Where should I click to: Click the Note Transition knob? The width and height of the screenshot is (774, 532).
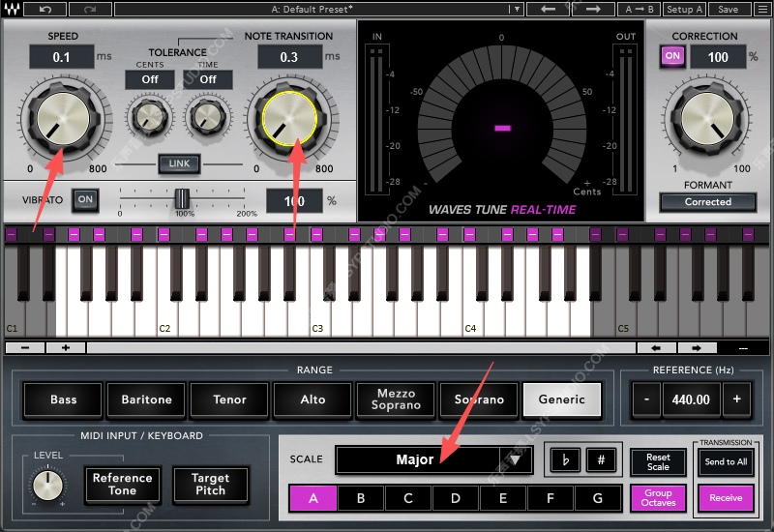[289, 119]
